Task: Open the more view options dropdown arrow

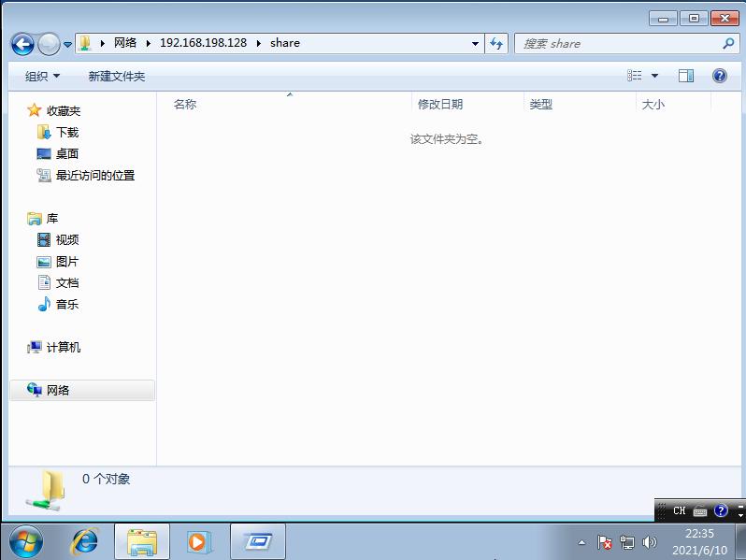Action: click(654, 76)
